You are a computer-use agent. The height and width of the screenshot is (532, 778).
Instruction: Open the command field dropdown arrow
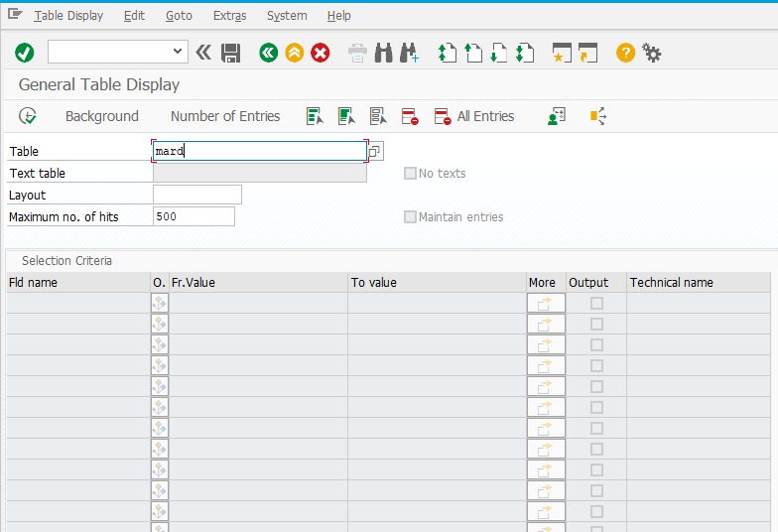(x=177, y=52)
